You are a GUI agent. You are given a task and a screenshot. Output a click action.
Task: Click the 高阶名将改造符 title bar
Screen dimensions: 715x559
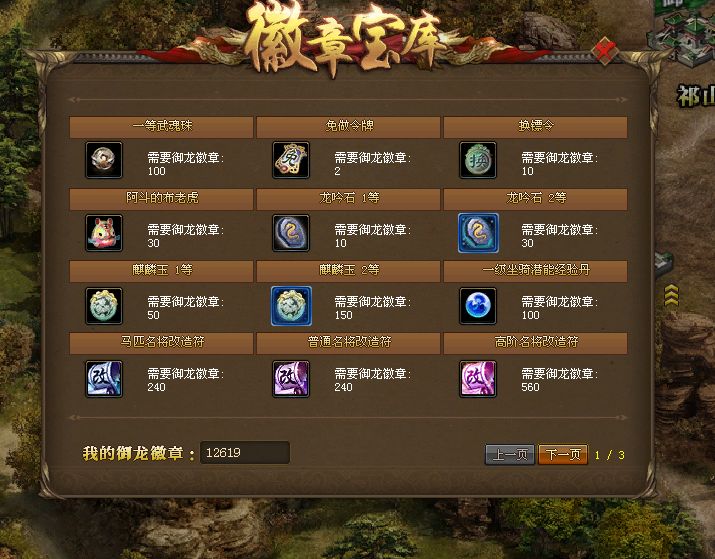click(x=535, y=342)
